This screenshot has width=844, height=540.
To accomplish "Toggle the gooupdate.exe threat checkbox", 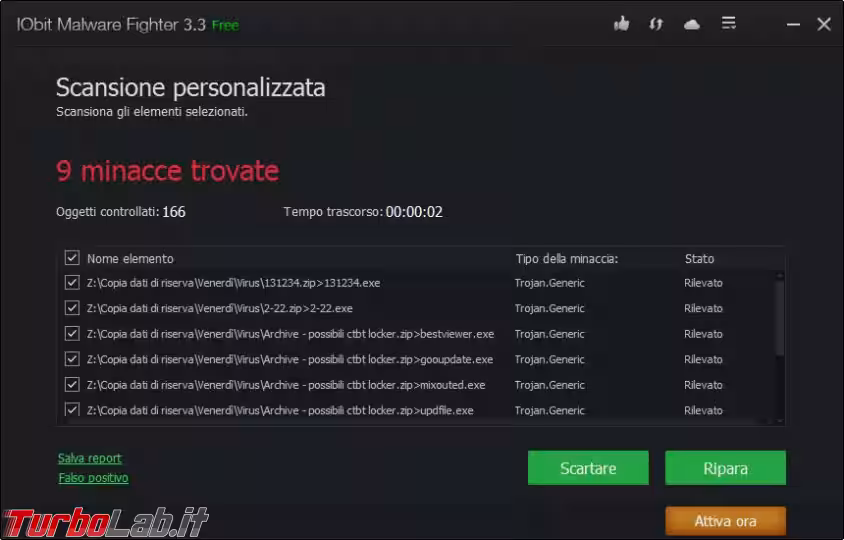I will [x=72, y=359].
